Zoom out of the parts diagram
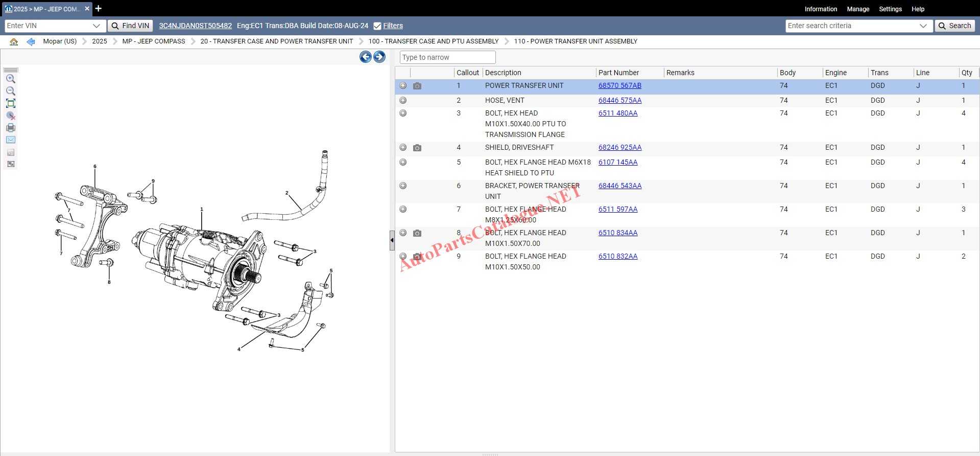 10,91
